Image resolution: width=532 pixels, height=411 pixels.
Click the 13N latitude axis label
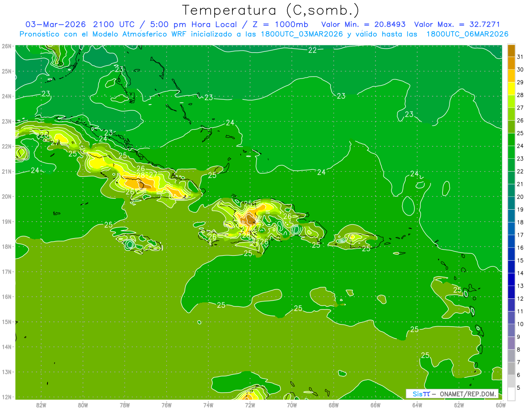pos(7,372)
